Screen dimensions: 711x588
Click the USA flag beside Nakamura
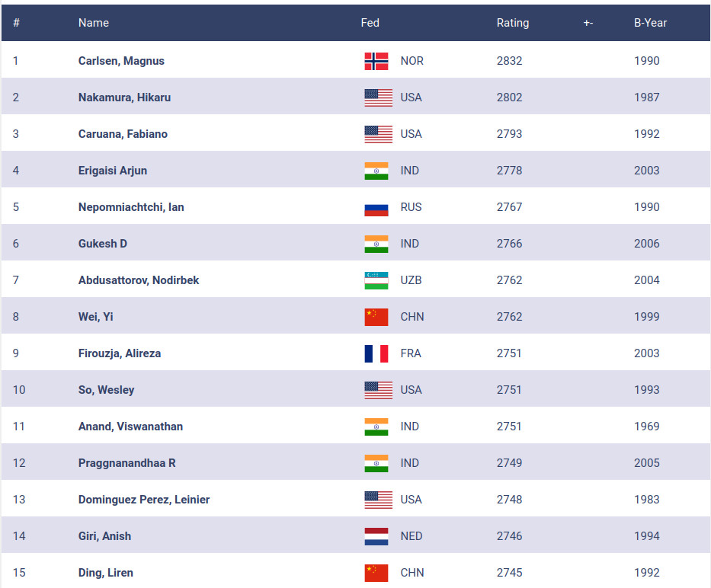pyautogui.click(x=378, y=97)
